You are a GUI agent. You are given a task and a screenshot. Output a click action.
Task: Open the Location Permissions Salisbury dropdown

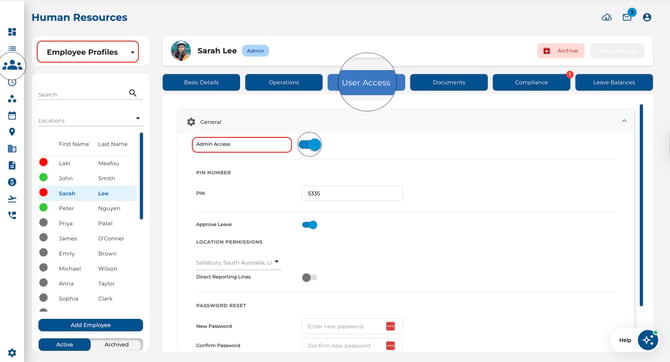[x=238, y=262]
